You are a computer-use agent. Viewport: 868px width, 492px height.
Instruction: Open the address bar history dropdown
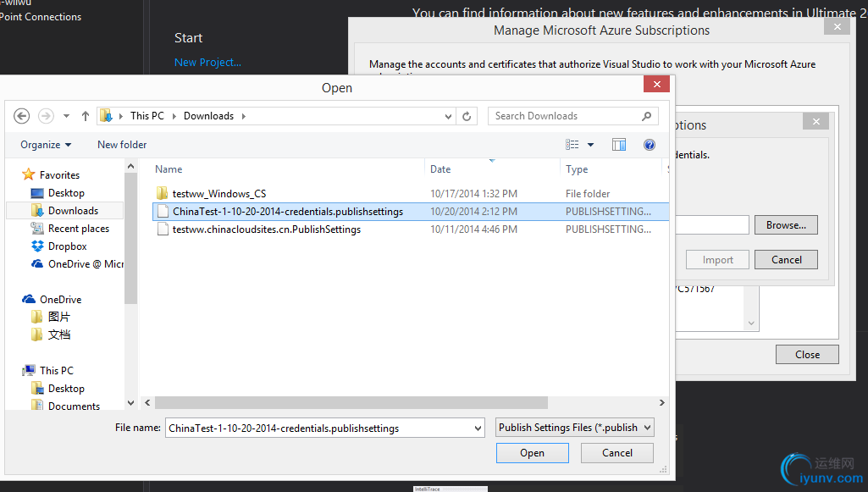tap(448, 116)
